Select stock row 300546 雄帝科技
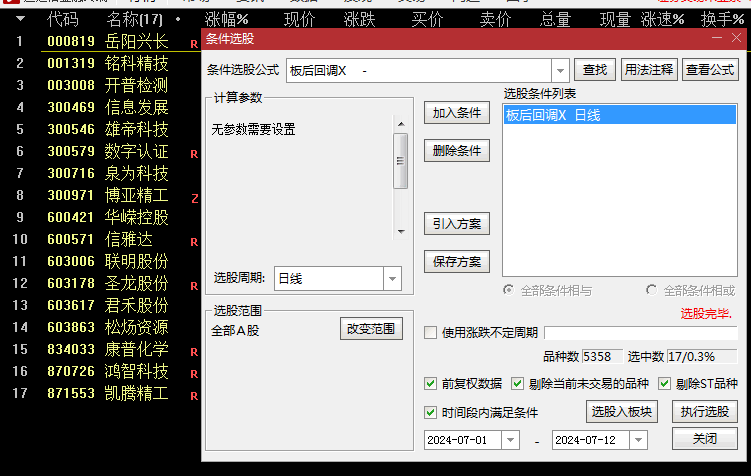751x476 pixels. 106,129
